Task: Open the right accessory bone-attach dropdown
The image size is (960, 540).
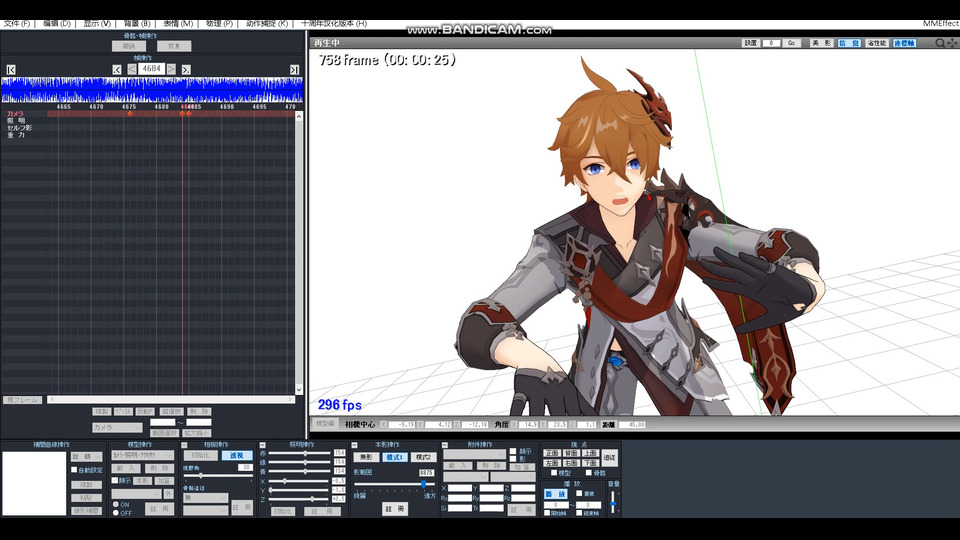Action: [513, 477]
